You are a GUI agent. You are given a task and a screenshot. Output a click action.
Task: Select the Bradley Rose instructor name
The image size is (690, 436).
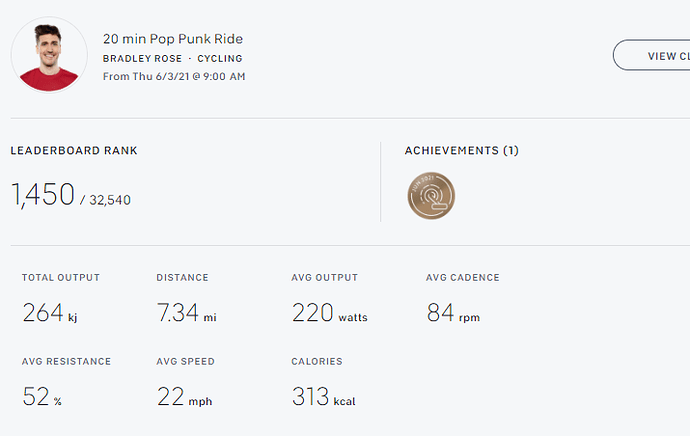click(x=141, y=58)
